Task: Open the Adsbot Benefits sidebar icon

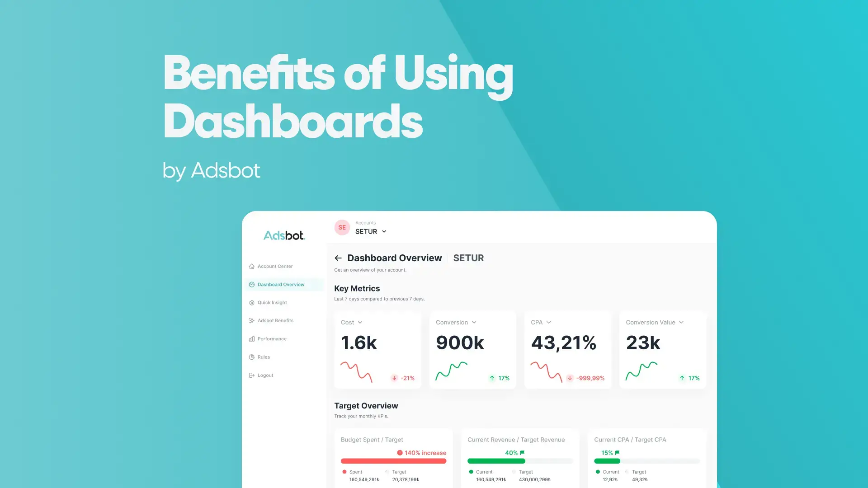Action: coord(251,320)
